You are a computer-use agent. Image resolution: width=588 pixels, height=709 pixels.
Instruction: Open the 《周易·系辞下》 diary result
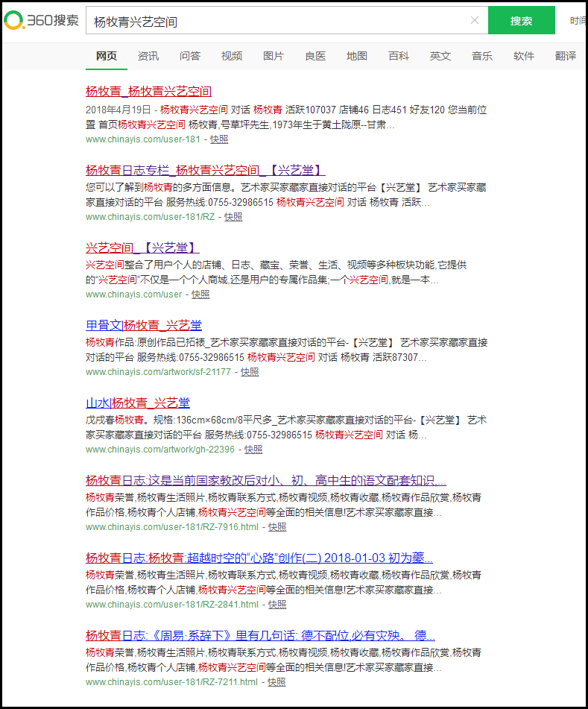260,635
